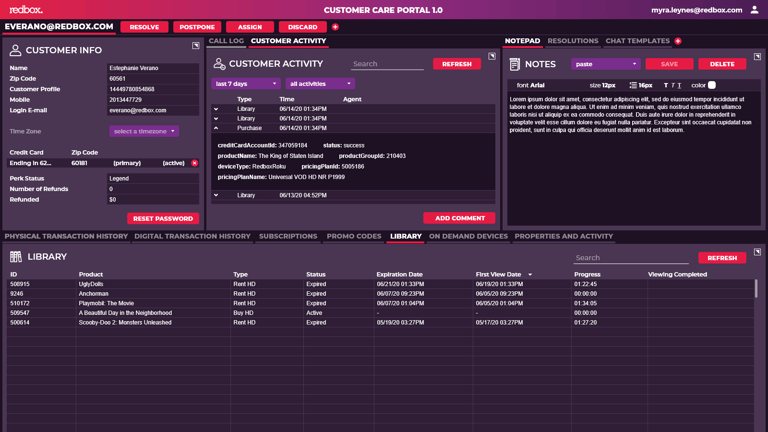Delete the current note
Screen dimensions: 768x432
(722, 64)
